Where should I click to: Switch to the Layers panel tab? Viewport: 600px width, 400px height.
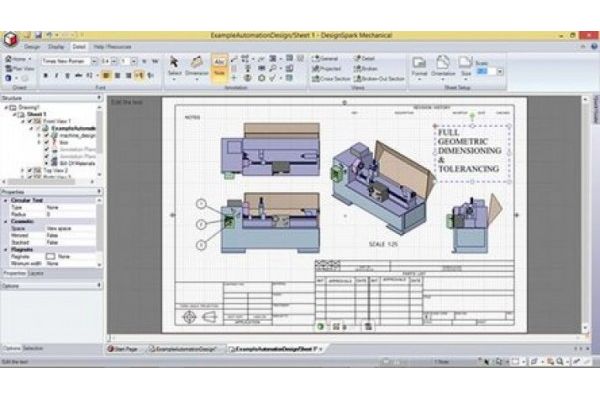tap(36, 273)
